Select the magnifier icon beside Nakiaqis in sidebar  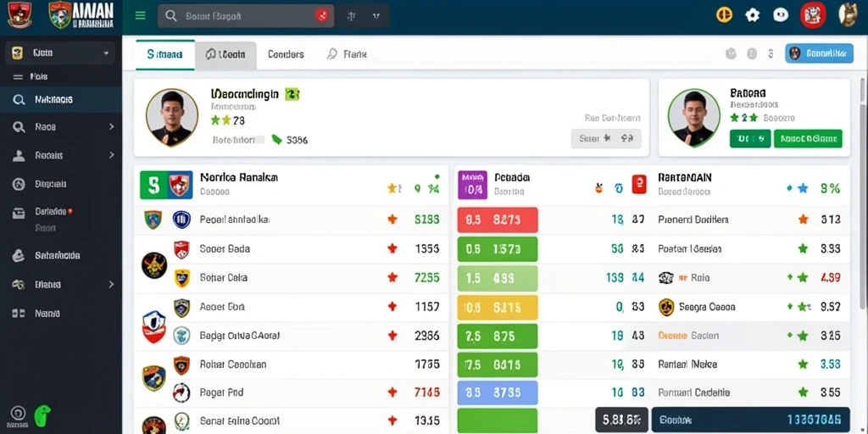(x=19, y=100)
